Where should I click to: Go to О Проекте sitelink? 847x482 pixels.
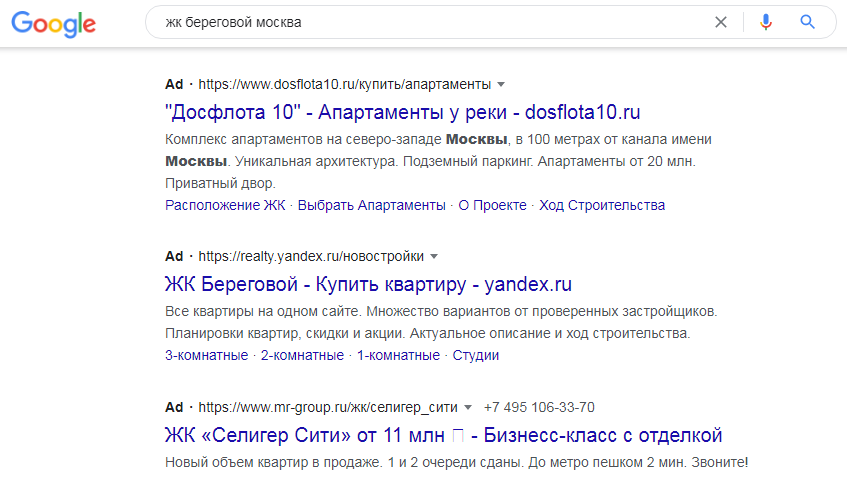492,205
